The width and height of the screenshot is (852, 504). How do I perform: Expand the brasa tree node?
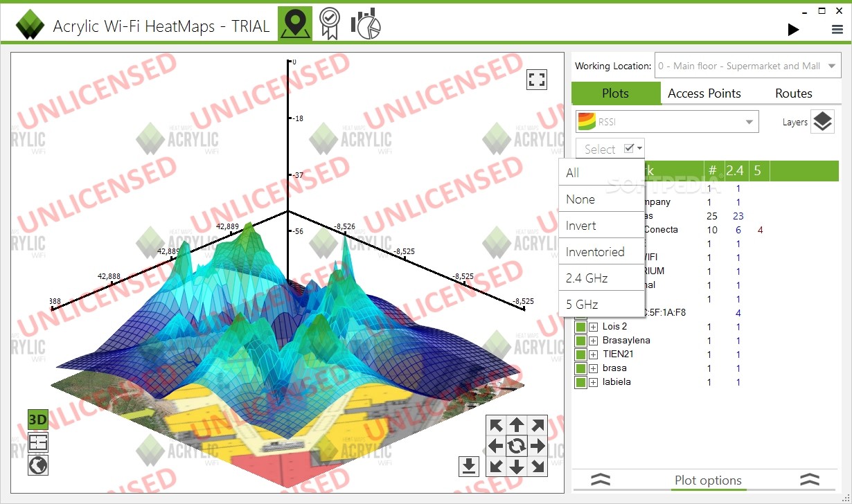pyautogui.click(x=594, y=368)
